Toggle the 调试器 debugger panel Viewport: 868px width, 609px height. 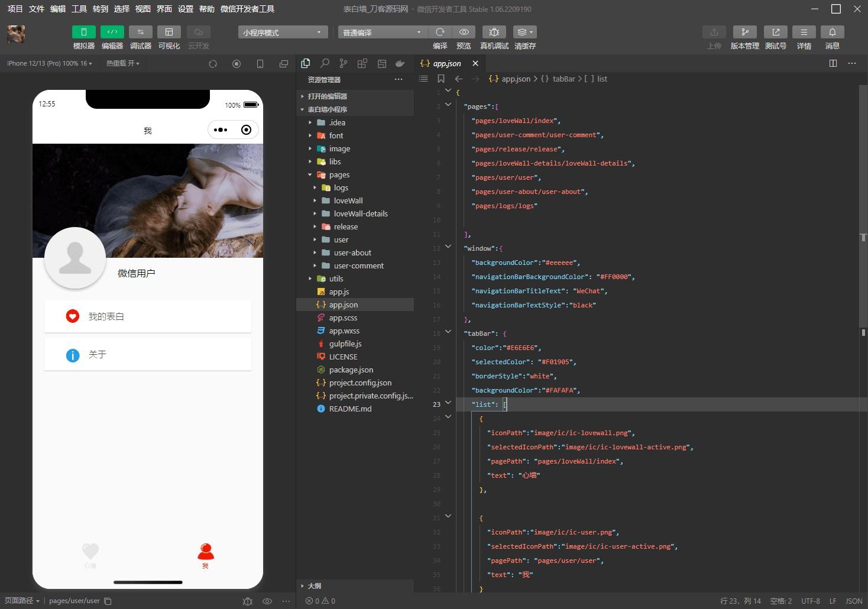click(140, 32)
